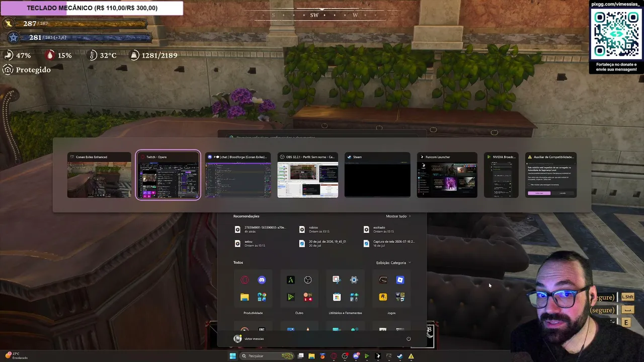Open Conan Exiles icon in Jogos folder
Viewport: 644px width, 362px height.
[383, 280]
